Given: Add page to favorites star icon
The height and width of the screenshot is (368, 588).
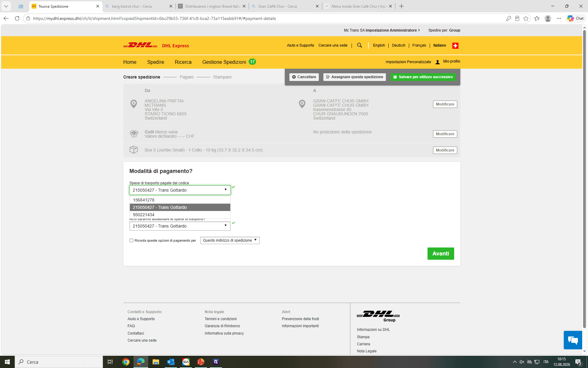Looking at the screenshot, I should (x=526, y=18).
